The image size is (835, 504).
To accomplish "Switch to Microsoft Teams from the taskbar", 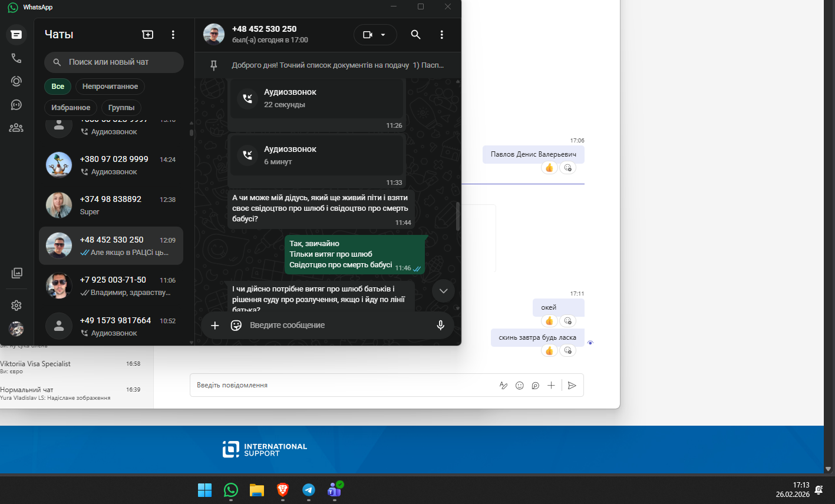I will click(335, 490).
